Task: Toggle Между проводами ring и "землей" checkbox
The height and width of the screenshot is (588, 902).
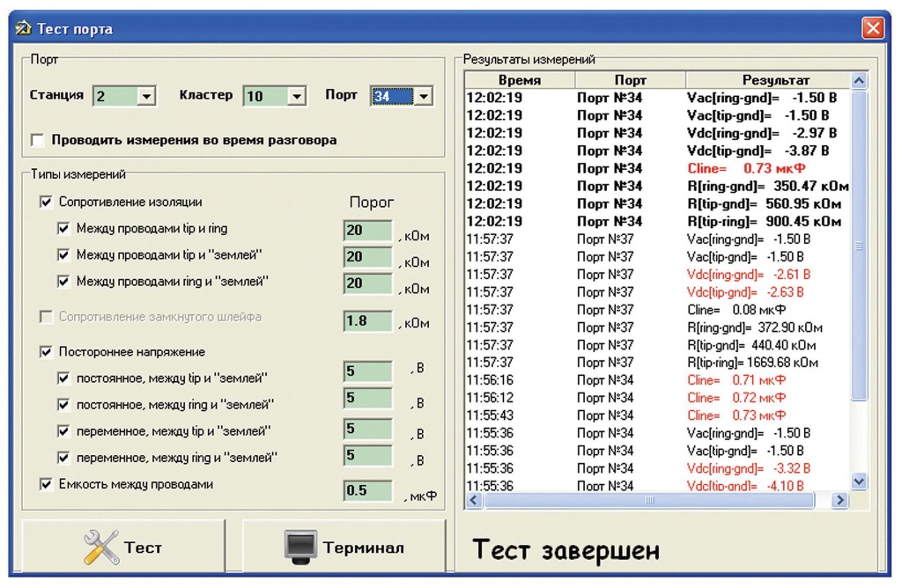Action: pos(63,281)
